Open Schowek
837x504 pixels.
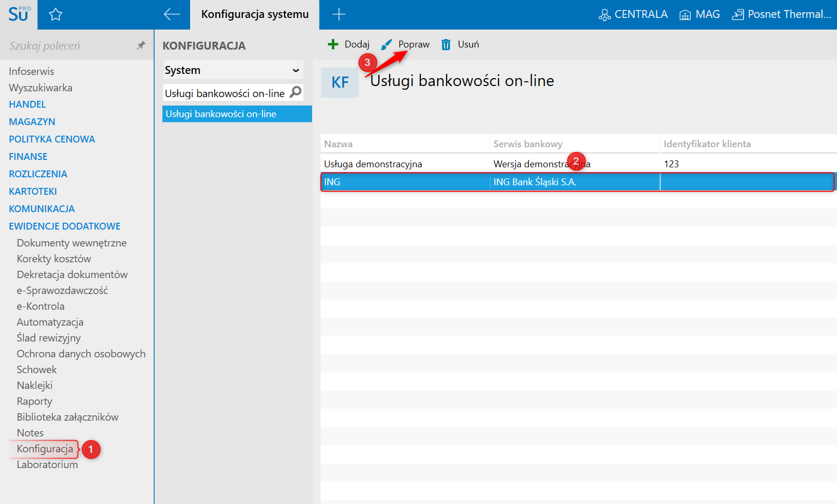point(36,369)
